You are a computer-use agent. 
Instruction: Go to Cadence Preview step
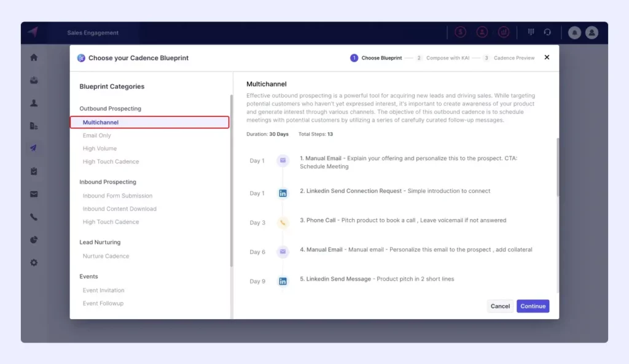pyautogui.click(x=509, y=58)
